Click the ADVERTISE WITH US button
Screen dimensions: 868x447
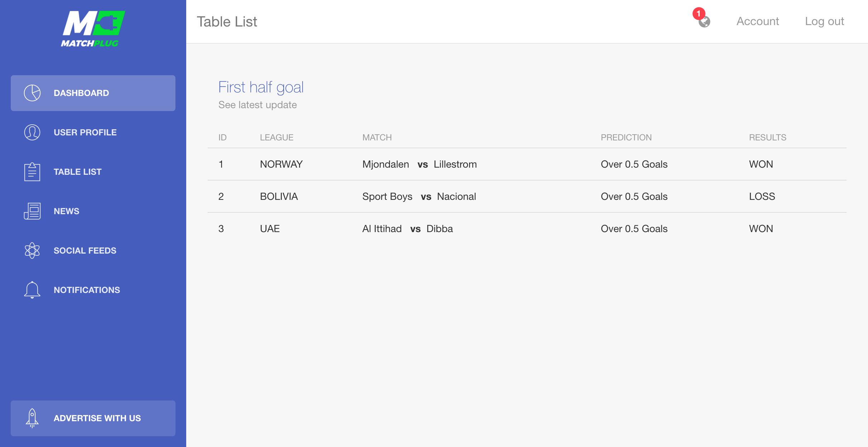click(x=93, y=418)
